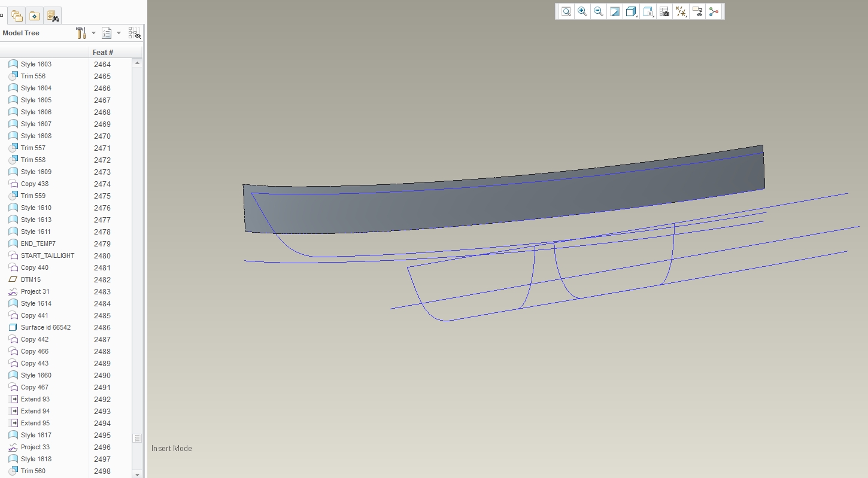This screenshot has height=478, width=868.
Task: Open the cabinet with binoculars tab
Action: tap(52, 16)
